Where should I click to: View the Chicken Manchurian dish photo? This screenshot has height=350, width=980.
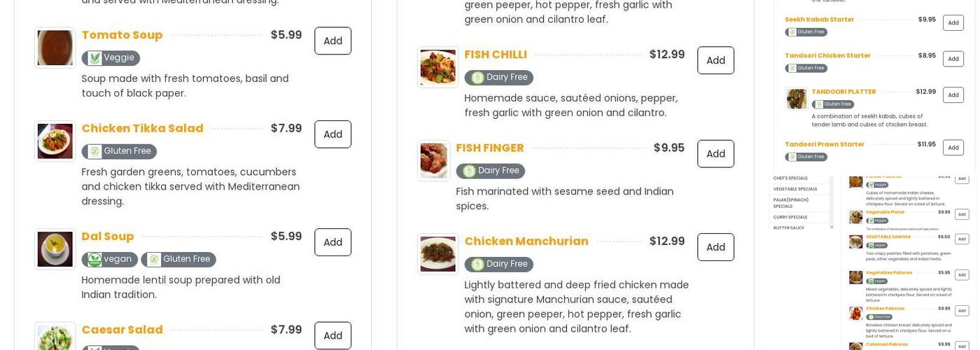click(x=437, y=253)
